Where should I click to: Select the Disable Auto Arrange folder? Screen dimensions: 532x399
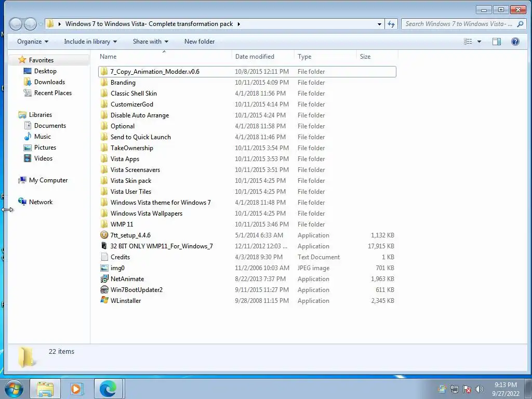click(247, 115)
